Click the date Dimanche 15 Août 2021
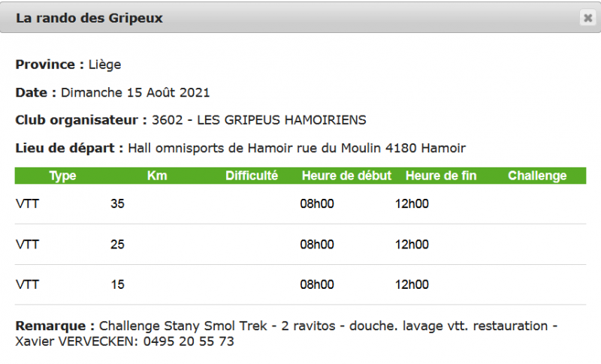 click(135, 92)
